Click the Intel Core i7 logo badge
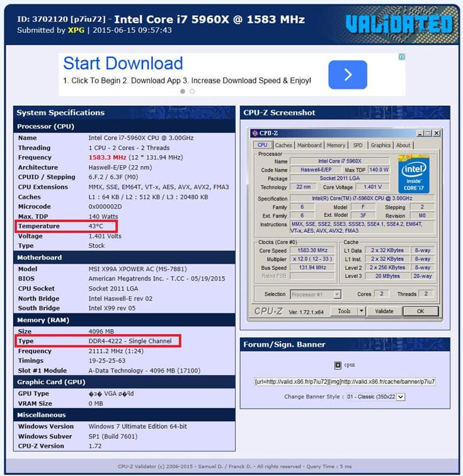 pyautogui.click(x=413, y=175)
